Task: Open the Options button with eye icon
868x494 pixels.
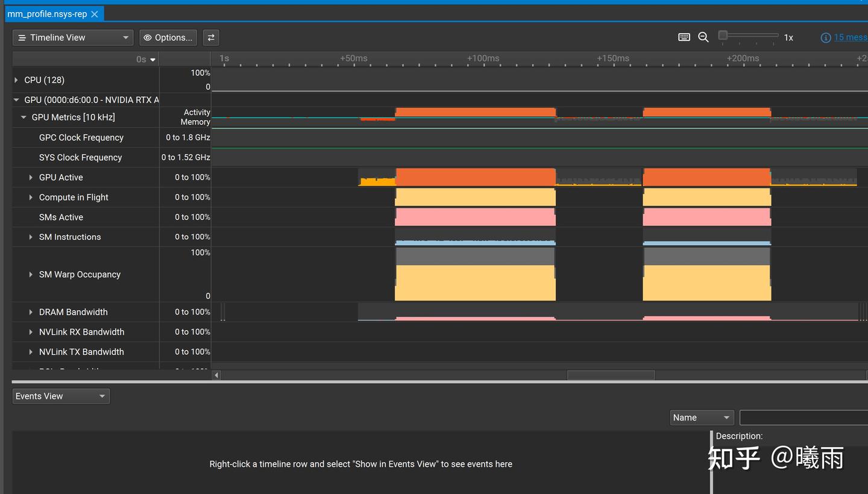Action: [168, 37]
